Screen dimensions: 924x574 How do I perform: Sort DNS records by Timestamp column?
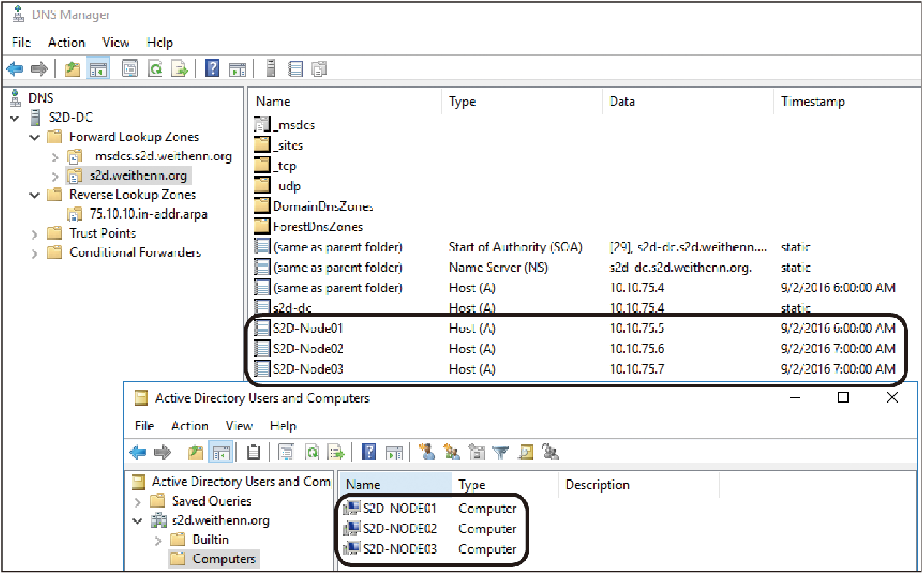point(846,102)
